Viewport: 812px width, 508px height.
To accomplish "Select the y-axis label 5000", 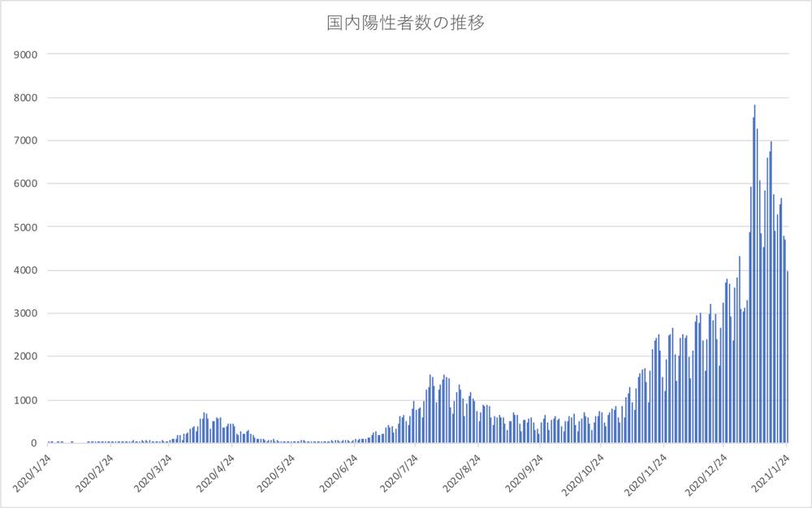I will (x=26, y=227).
